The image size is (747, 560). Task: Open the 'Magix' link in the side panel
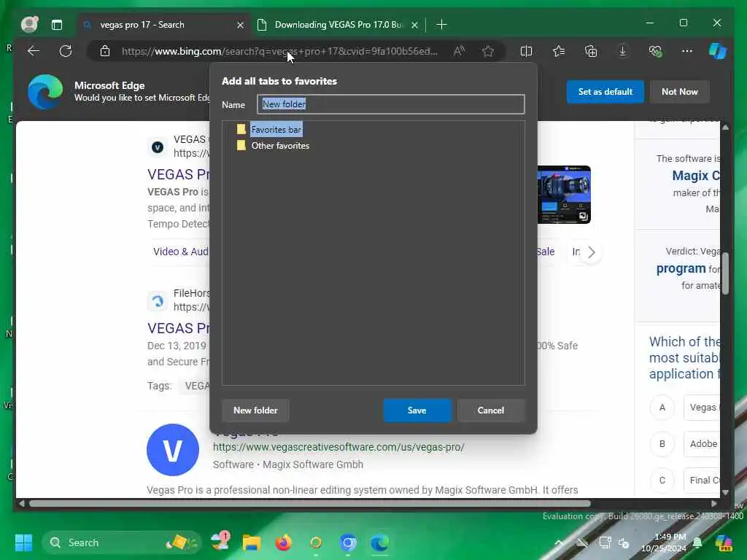(x=695, y=176)
